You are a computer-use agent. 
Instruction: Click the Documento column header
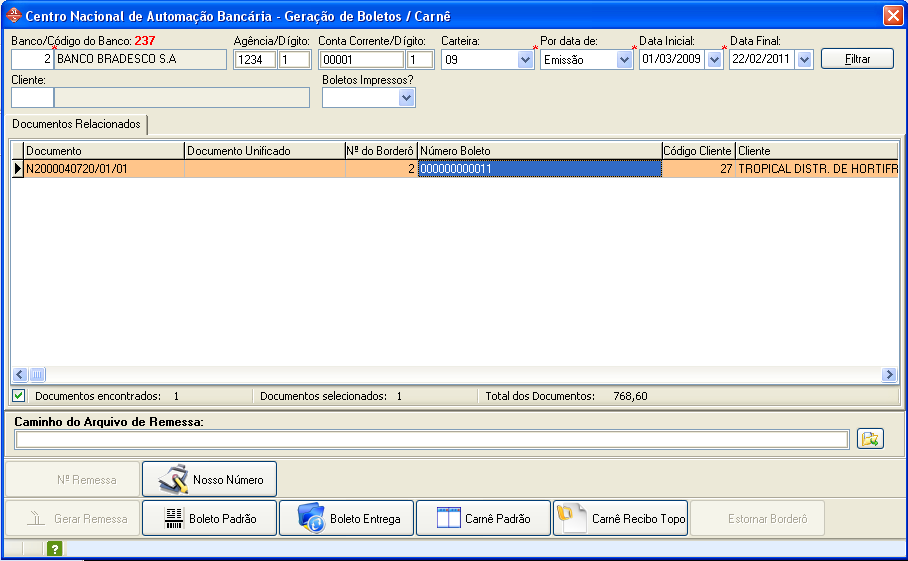click(104, 151)
